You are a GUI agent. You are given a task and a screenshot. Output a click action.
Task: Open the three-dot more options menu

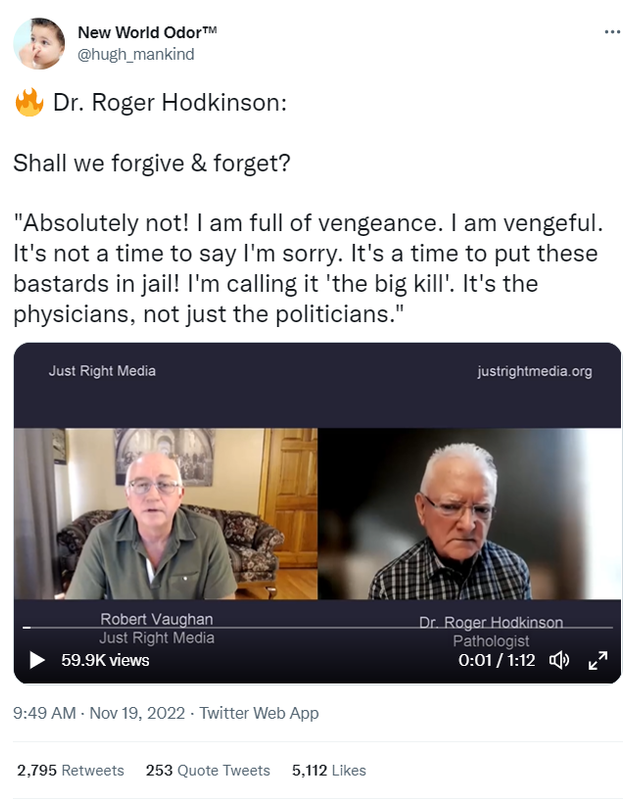[x=612, y=32]
